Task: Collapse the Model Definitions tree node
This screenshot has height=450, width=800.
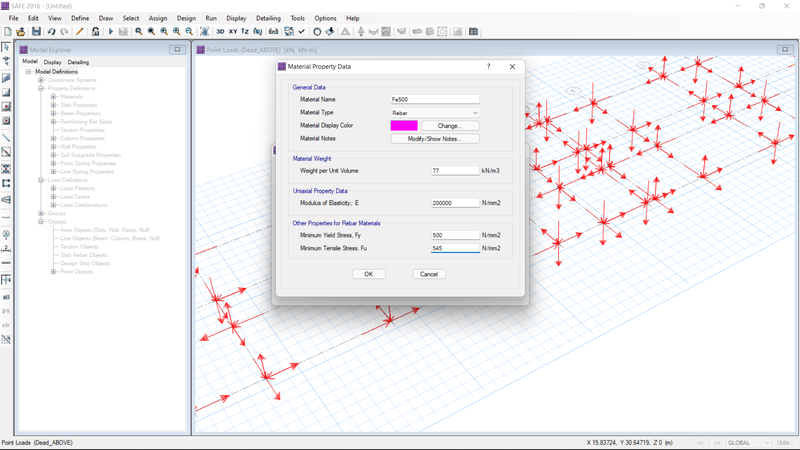Action: [x=29, y=72]
